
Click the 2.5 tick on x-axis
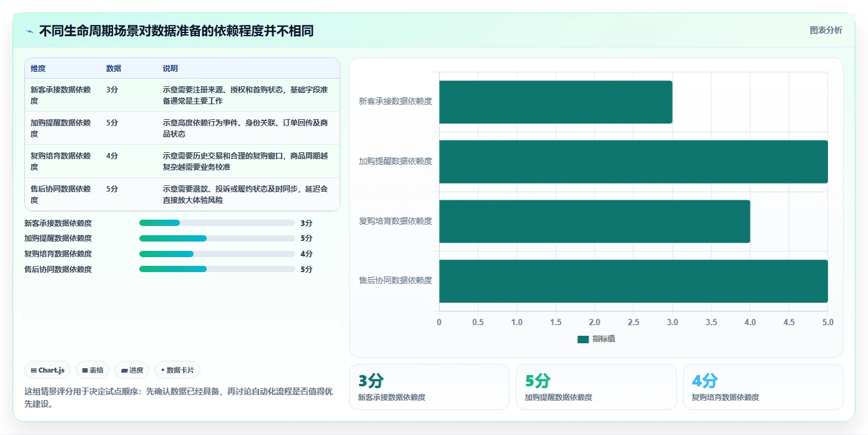(633, 322)
